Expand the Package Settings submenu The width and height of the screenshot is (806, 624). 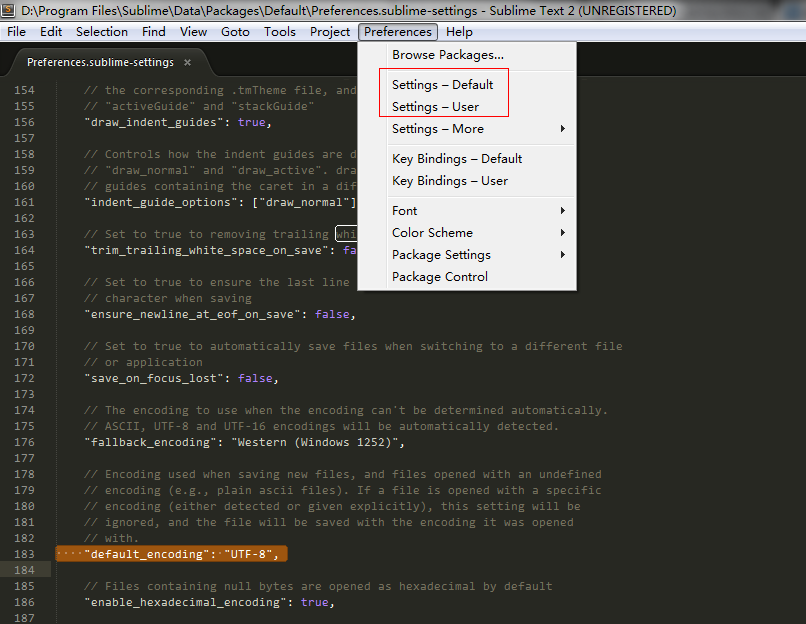pyautogui.click(x=441, y=254)
